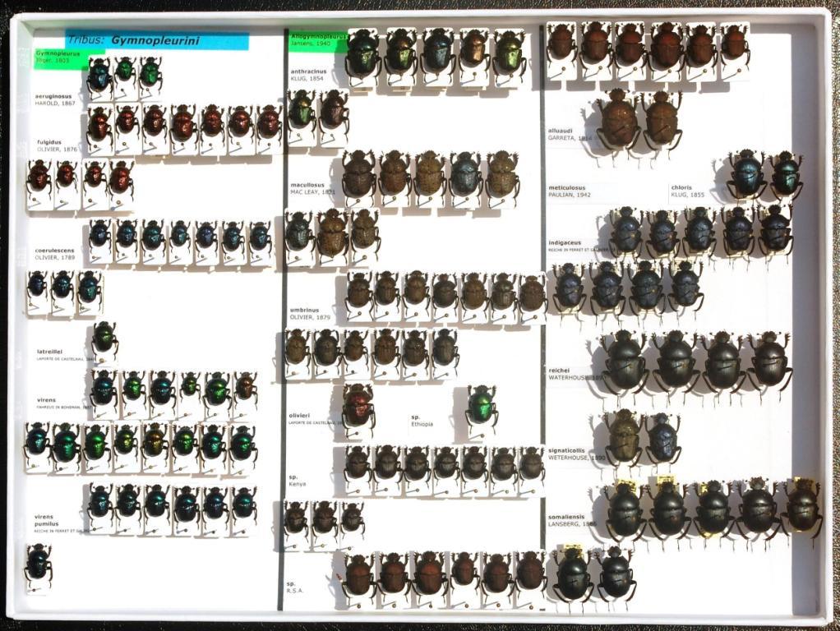Viewport: 840px width, 631px height.
Task: Select the green beetle next to sp. Ethiopia
Action: (x=481, y=405)
